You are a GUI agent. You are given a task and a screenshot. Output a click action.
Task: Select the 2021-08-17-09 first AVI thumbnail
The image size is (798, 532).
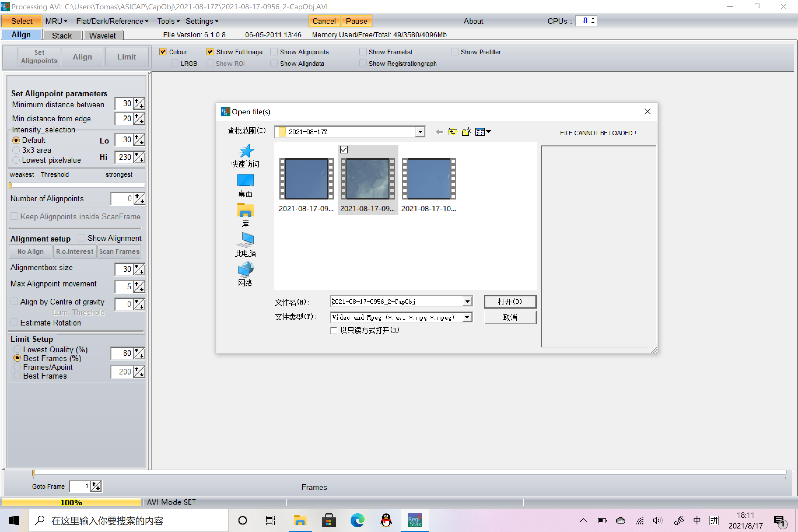click(306, 178)
